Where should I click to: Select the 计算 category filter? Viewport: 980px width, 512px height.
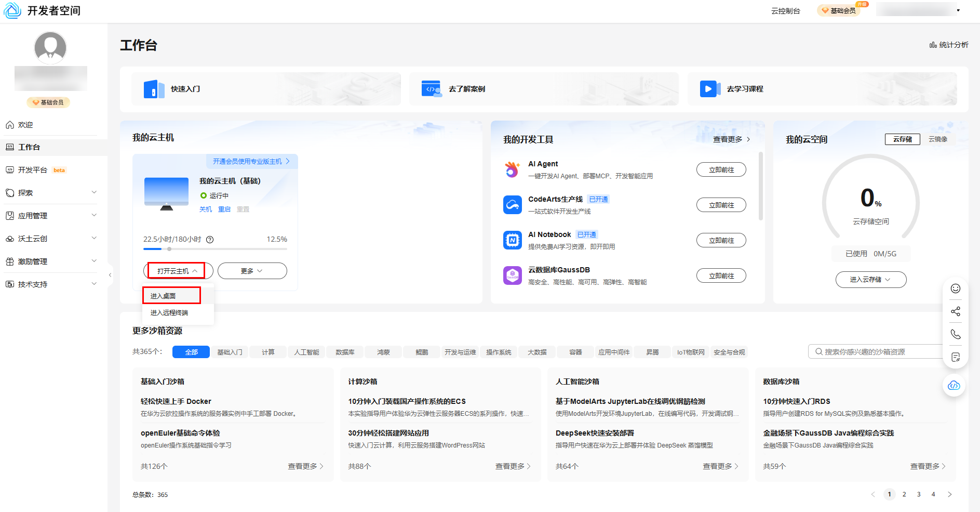point(268,352)
